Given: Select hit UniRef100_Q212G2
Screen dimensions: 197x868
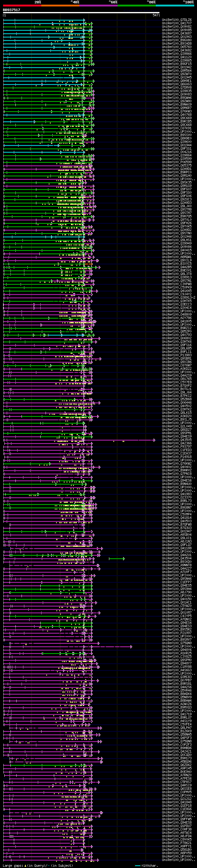Looking at the screenshot, I should point(177,799).
